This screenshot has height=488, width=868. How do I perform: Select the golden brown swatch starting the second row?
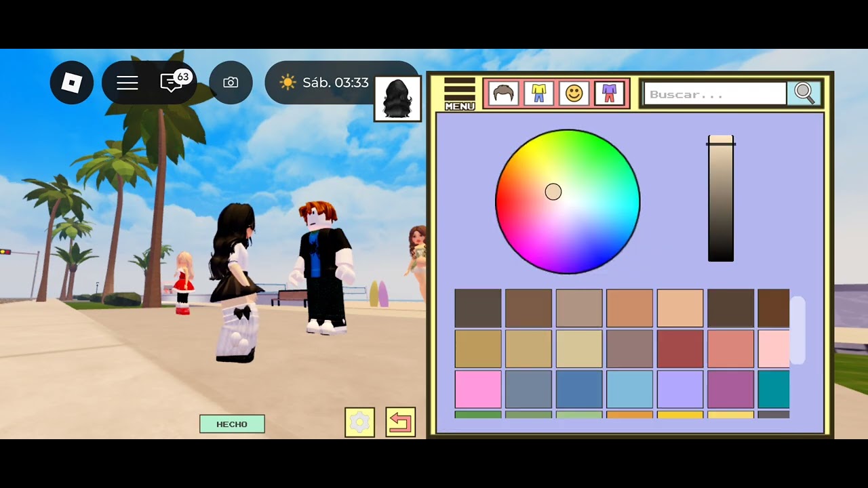pyautogui.click(x=478, y=349)
